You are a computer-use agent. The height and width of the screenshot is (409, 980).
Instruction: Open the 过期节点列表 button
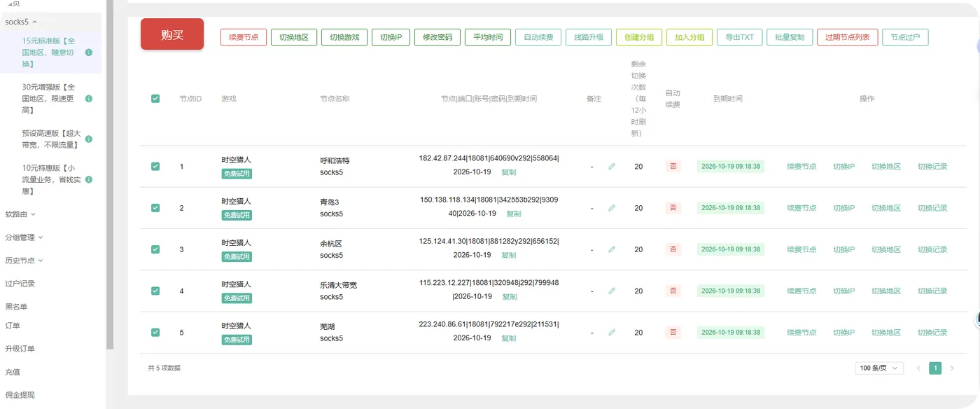847,37
